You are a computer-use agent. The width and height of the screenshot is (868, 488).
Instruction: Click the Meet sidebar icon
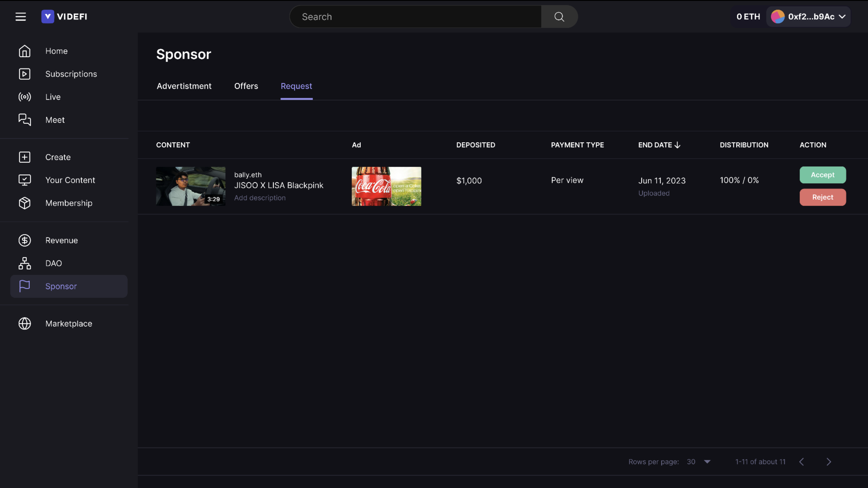[24, 120]
